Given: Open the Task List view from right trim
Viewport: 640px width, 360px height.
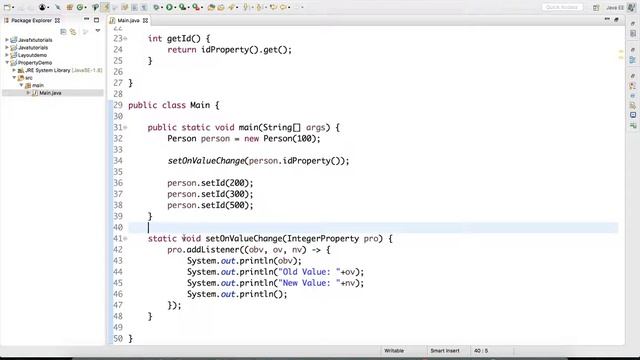Looking at the screenshot, I should (x=633, y=33).
